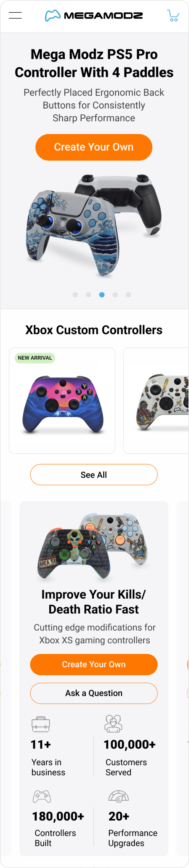Select the fifth carousel dot
The image size is (189, 868).
tap(128, 294)
